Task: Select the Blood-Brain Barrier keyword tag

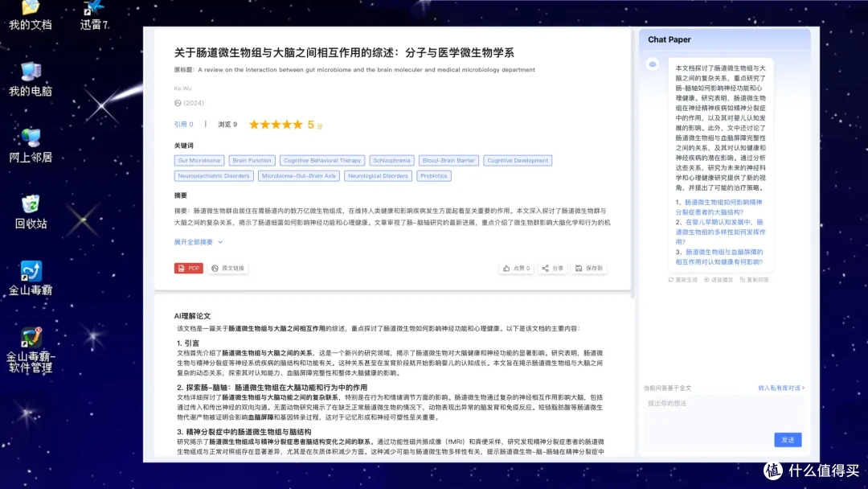Action: (x=448, y=161)
